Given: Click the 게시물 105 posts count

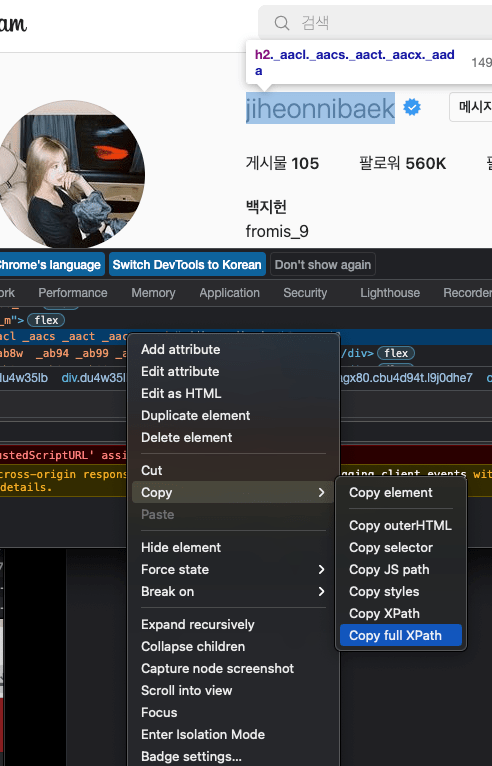Looking at the screenshot, I should pyautogui.click(x=282, y=163).
